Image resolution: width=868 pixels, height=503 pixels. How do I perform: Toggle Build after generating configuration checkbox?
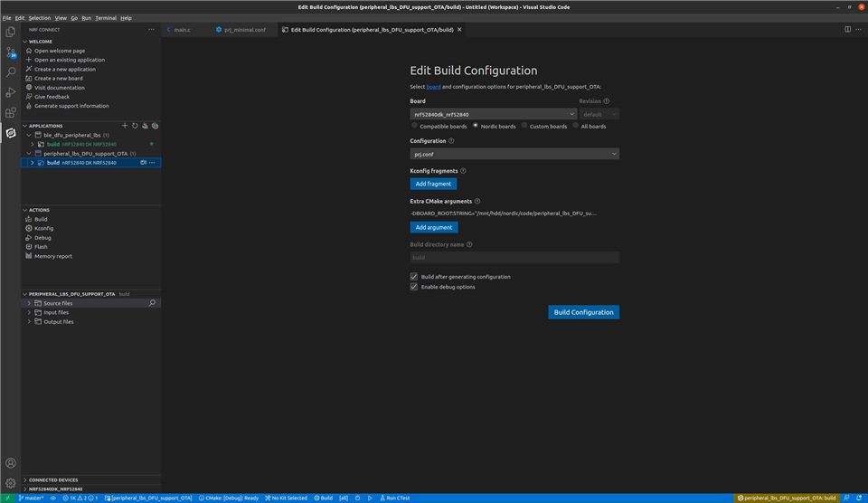point(414,277)
